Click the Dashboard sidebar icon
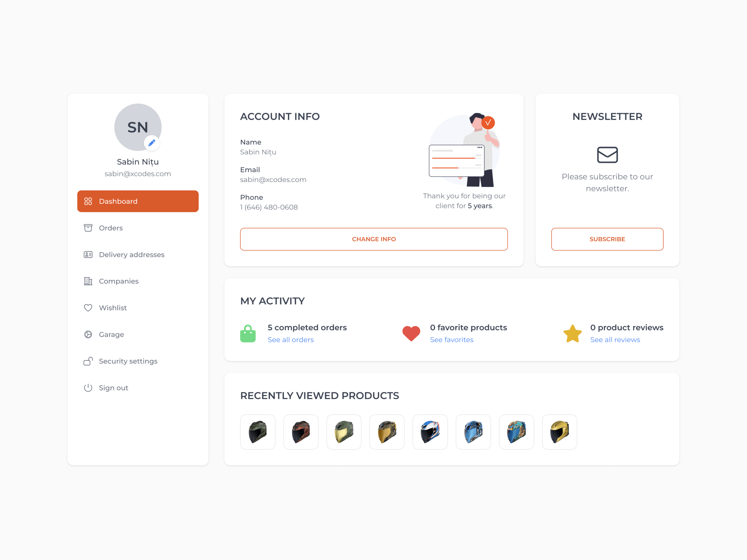 pyautogui.click(x=88, y=201)
